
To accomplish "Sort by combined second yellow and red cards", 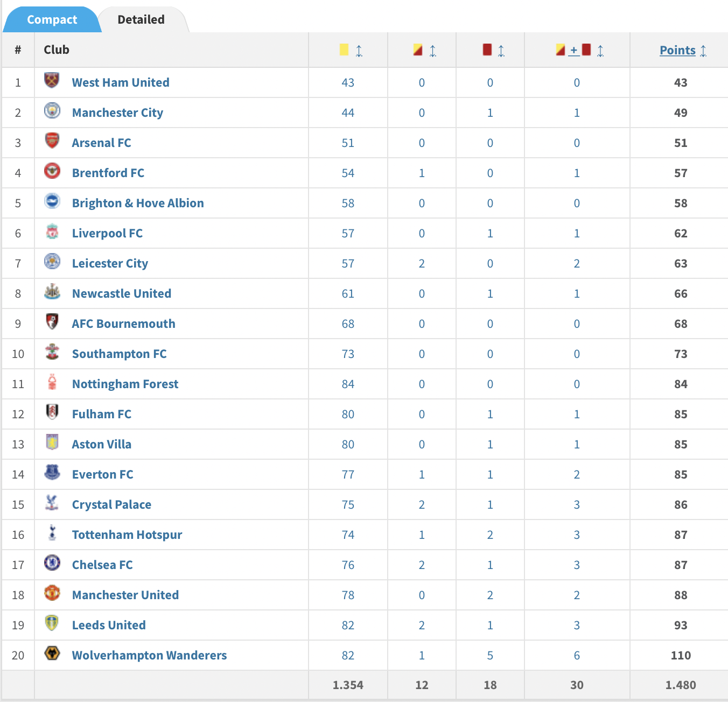I will tap(600, 51).
